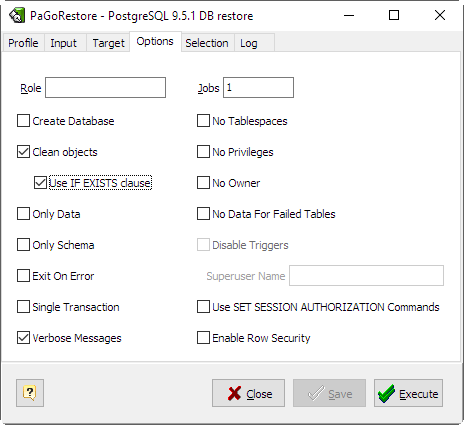The height and width of the screenshot is (425, 464).
Task: Open the Profile tab
Action: pos(23,43)
